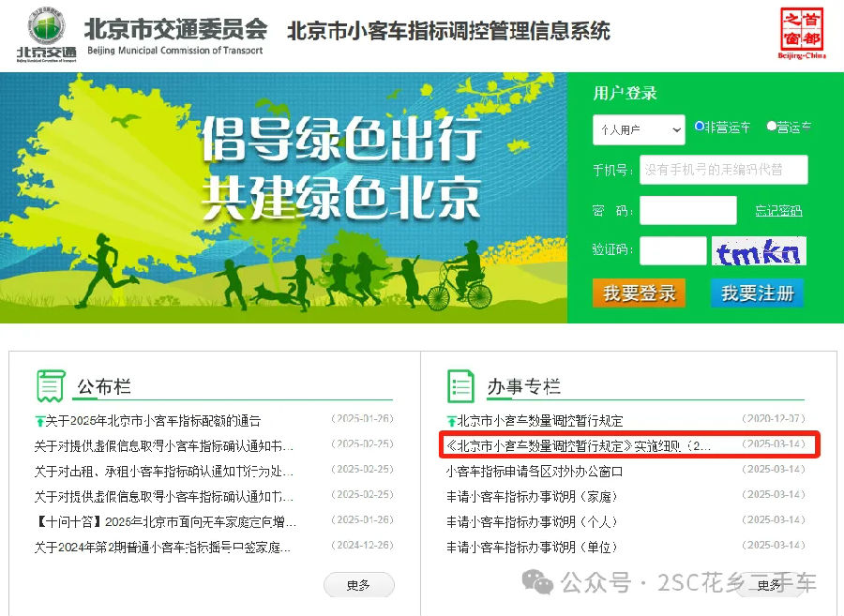The width and height of the screenshot is (844, 616).
Task: Click the 北京市小客车指标调控管理信息系统 title text
Action: point(448,31)
